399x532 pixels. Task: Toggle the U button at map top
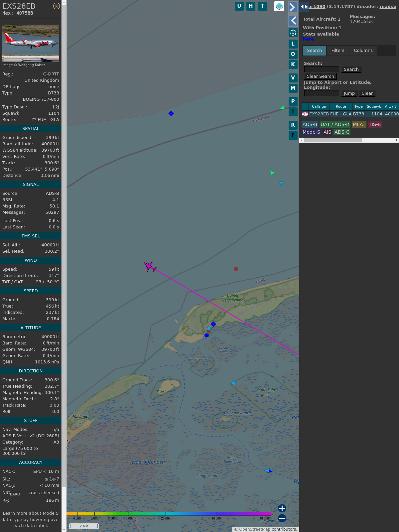coord(239,6)
